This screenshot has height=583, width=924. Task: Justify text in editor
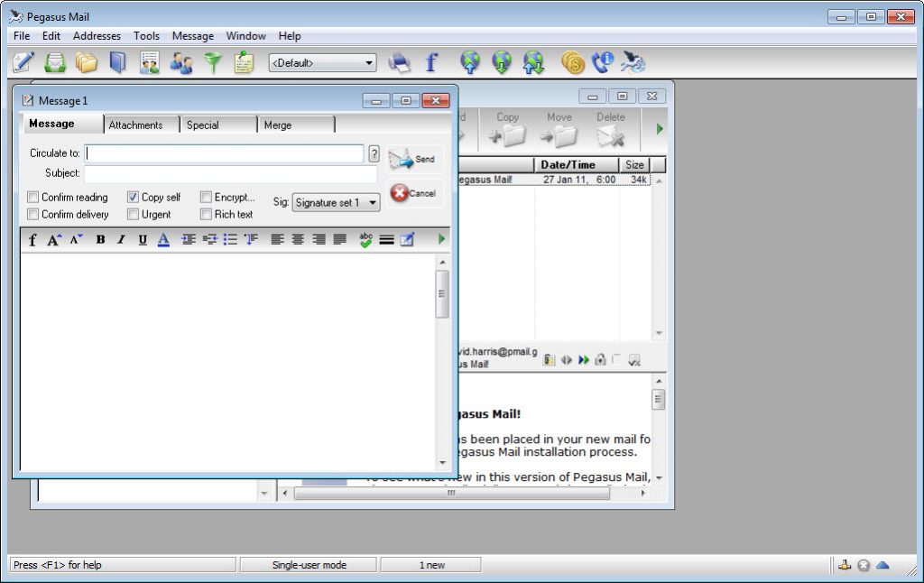tap(340, 239)
